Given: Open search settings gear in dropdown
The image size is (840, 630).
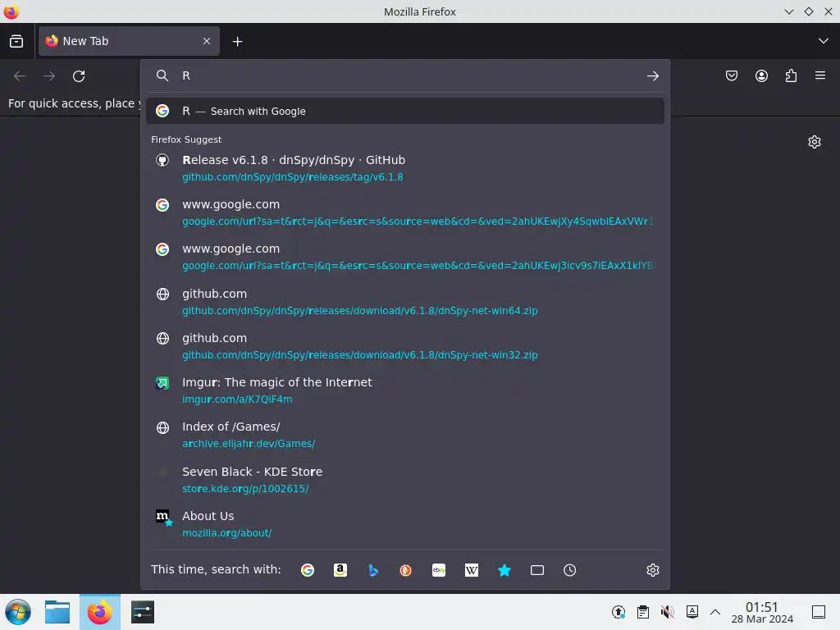Looking at the screenshot, I should click(652, 570).
